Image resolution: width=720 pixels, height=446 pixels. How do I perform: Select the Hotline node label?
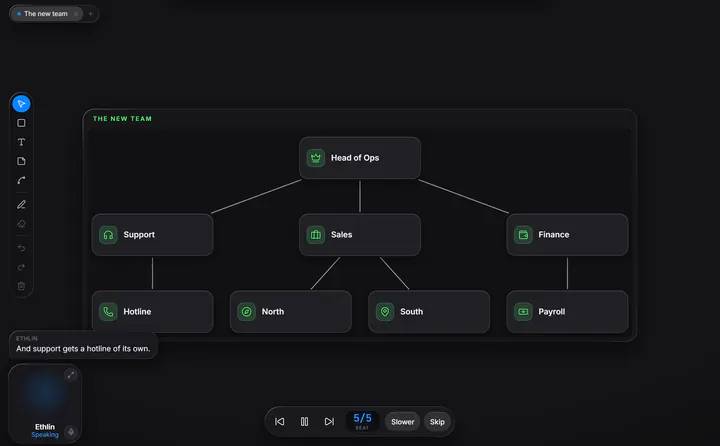pos(137,312)
